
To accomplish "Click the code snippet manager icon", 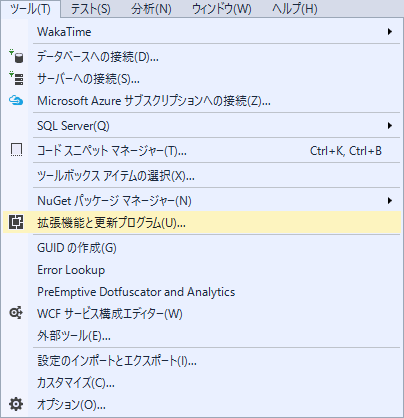I will tap(16, 150).
